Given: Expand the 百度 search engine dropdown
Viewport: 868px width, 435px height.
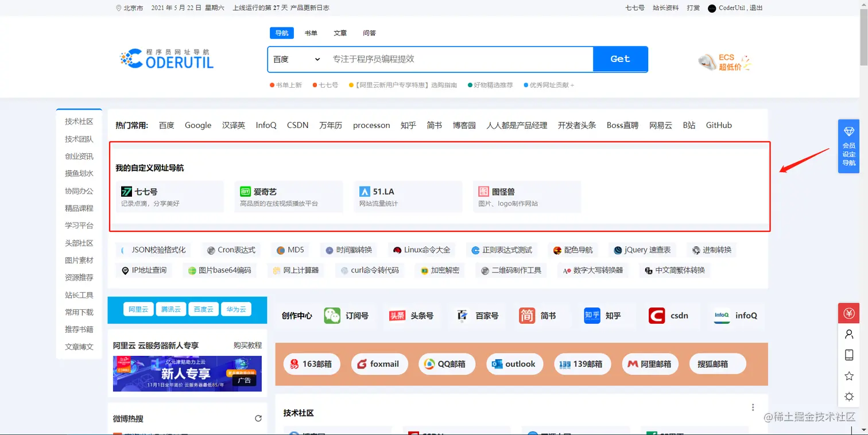Looking at the screenshot, I should [296, 59].
